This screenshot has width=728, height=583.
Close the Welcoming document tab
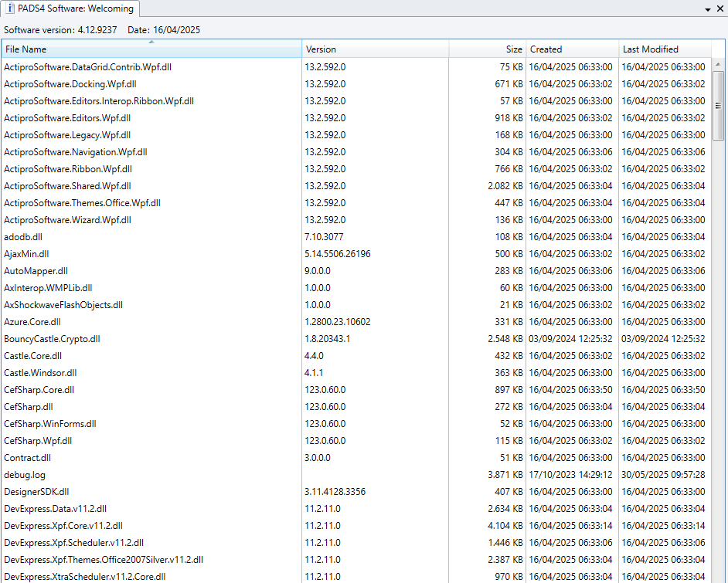tap(722, 8)
